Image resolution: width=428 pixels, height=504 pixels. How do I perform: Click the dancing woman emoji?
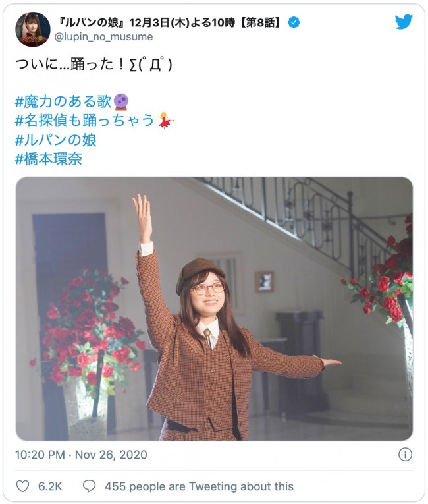coord(165,121)
